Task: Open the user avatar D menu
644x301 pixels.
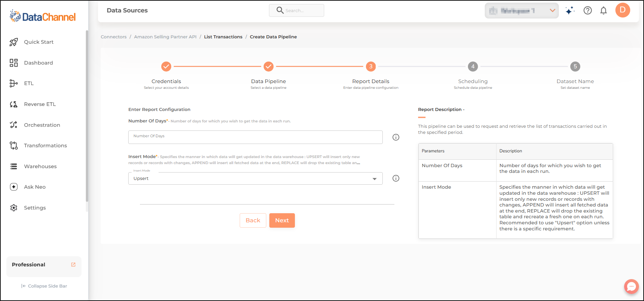Action: tap(622, 10)
